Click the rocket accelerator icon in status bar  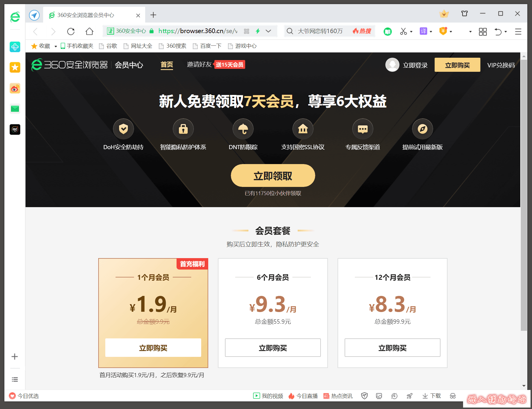click(x=409, y=396)
